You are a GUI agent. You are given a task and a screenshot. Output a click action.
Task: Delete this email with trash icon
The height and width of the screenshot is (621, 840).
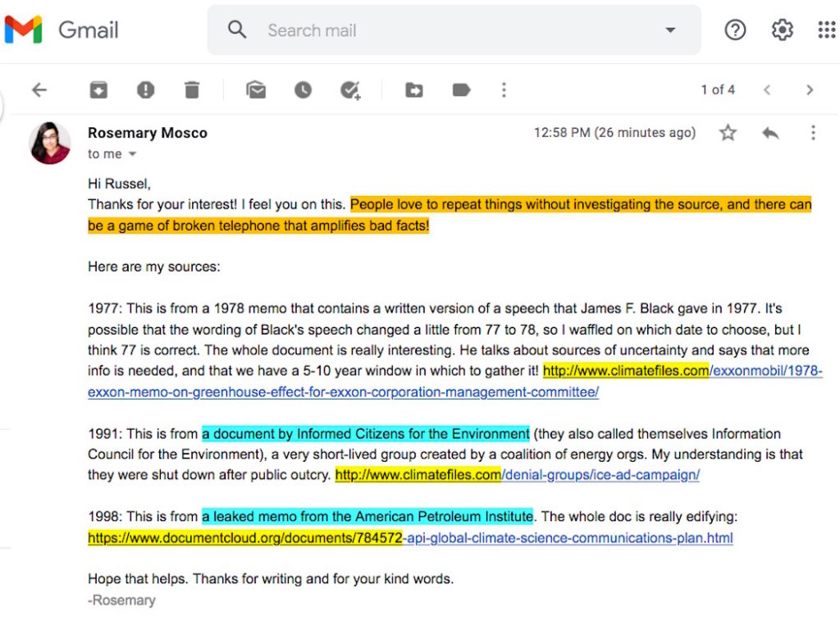(x=192, y=90)
